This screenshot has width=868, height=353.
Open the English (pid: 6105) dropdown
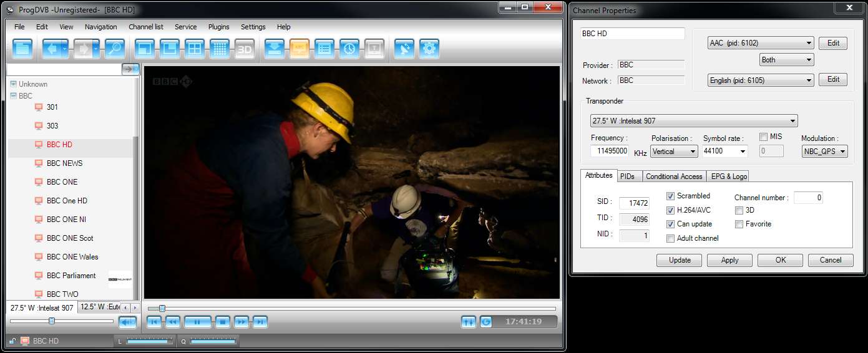pos(761,80)
